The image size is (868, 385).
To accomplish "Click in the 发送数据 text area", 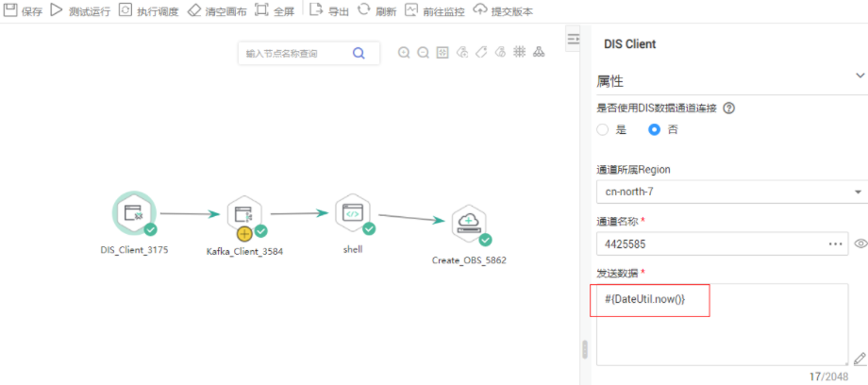I will point(723,325).
